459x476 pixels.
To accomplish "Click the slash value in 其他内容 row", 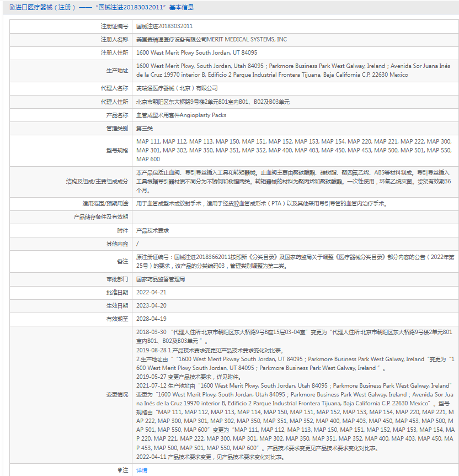I will pyautogui.click(x=137, y=244).
